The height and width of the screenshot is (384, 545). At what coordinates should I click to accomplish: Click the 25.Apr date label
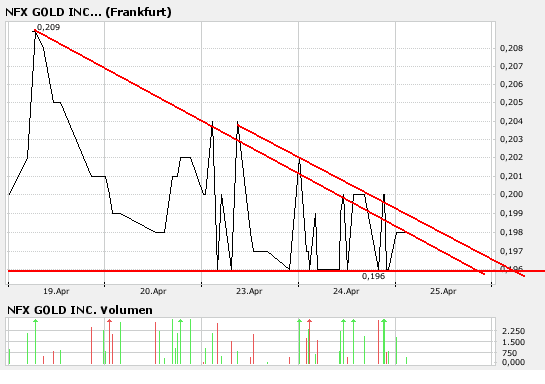pos(443,291)
